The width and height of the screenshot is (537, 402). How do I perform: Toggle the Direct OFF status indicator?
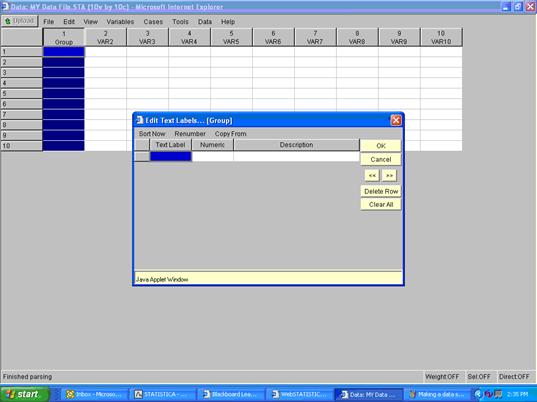[514, 377]
